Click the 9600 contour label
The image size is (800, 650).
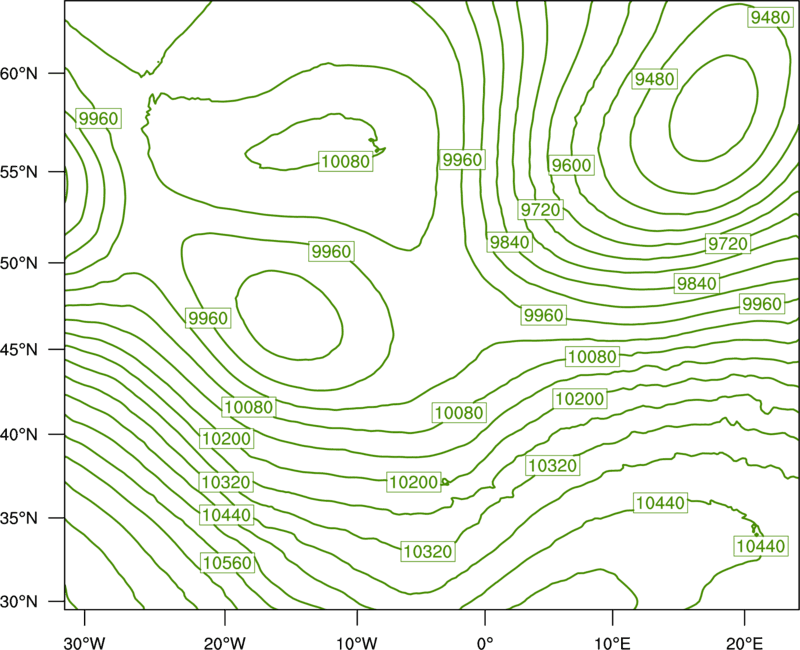[x=571, y=165]
